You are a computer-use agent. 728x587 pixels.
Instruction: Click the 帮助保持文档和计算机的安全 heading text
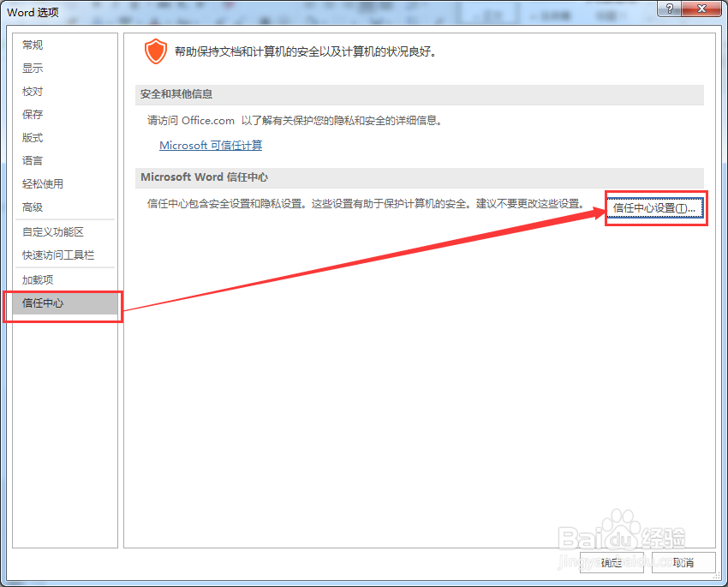click(x=306, y=51)
